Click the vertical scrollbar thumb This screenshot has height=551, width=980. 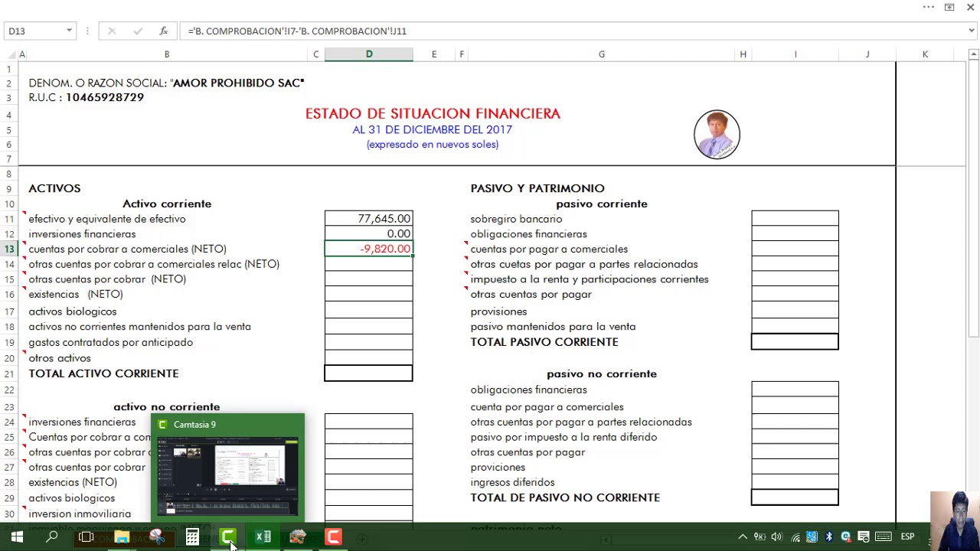973,199
